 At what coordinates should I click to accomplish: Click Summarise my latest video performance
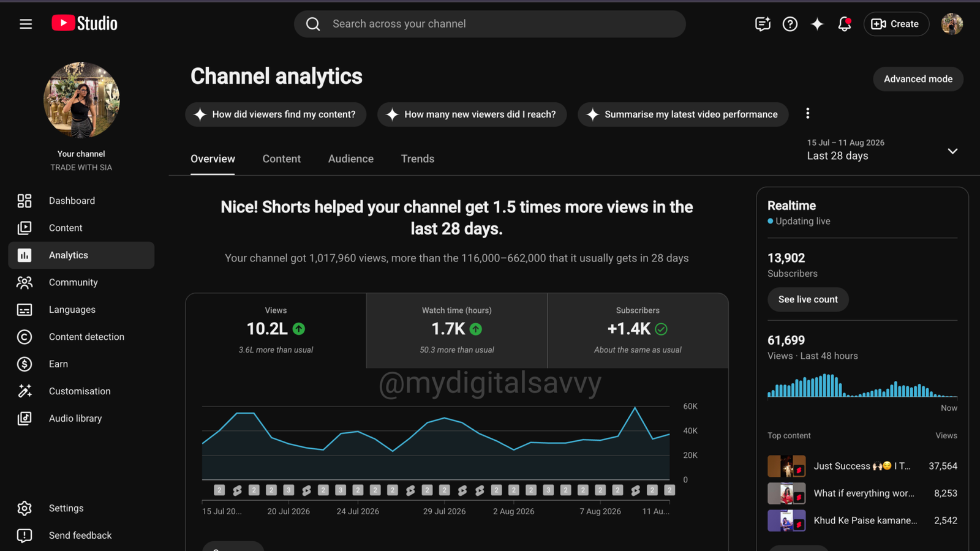click(683, 114)
